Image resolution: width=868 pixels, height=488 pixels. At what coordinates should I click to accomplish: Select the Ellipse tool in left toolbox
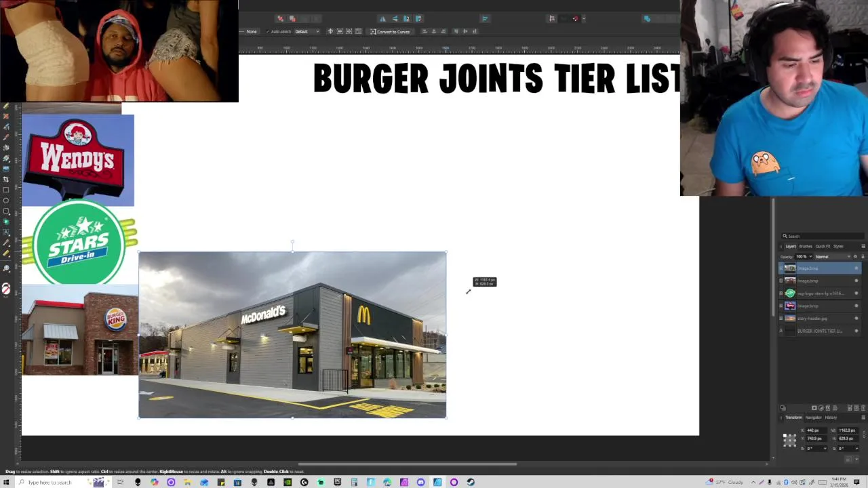point(6,201)
